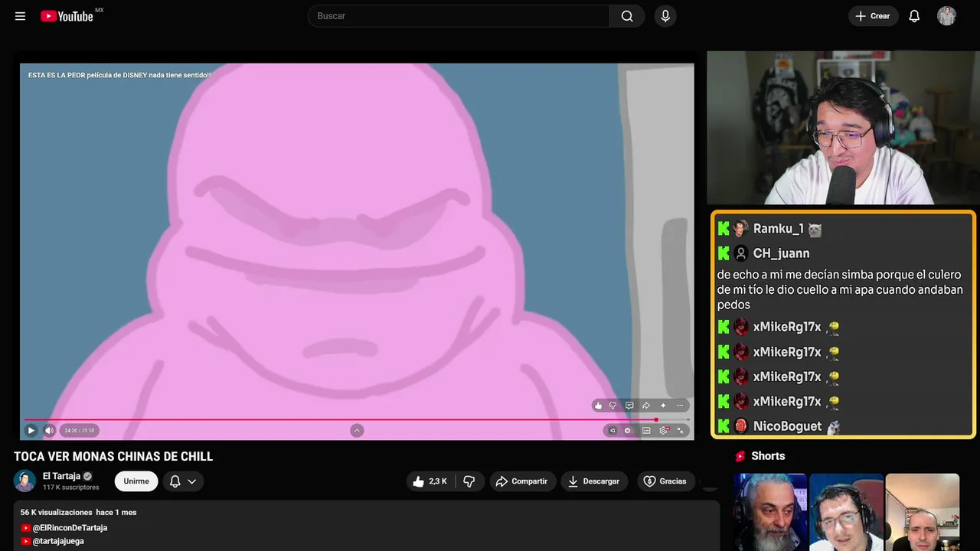Click the 24:20 / 25:38 time display
The image size is (980, 551).
80,430
